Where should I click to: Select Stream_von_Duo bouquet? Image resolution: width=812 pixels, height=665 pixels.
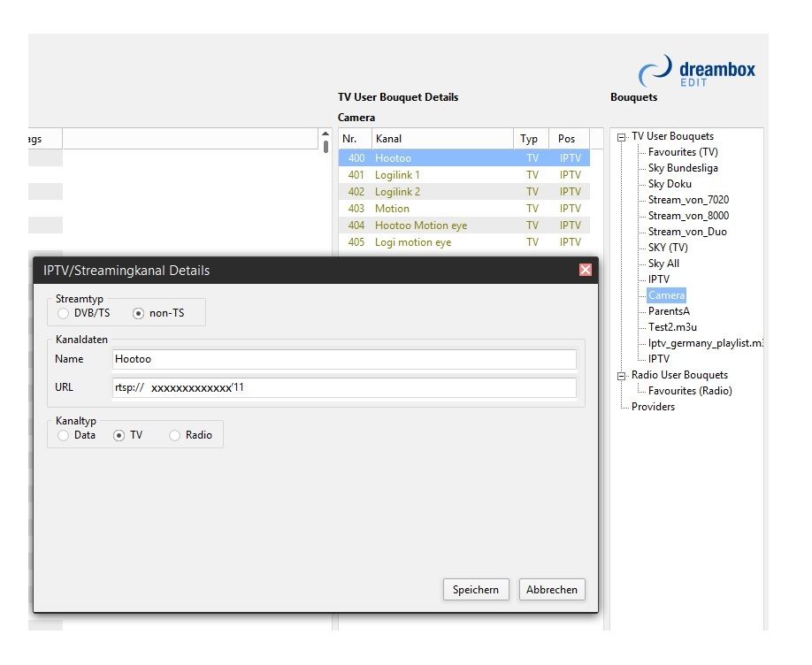(687, 232)
